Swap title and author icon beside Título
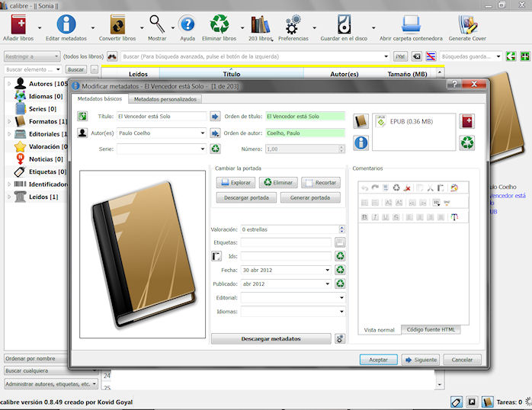 pos(82,117)
